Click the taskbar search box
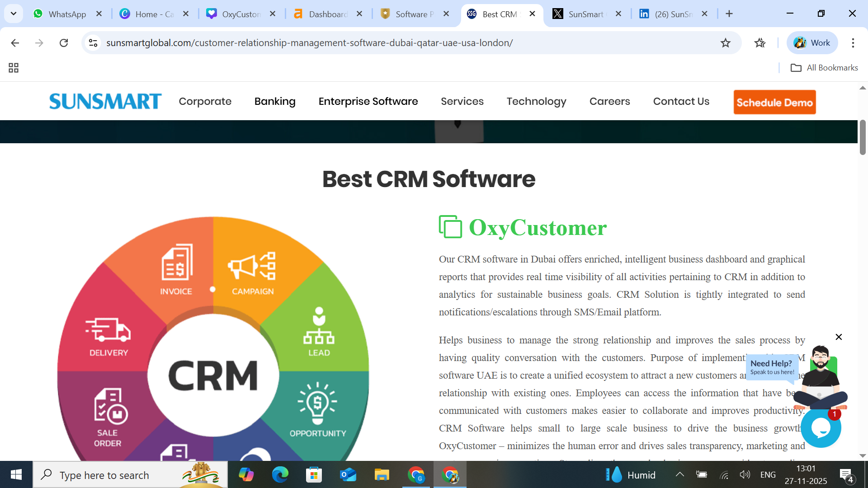This screenshot has width=868, height=488. [x=130, y=475]
